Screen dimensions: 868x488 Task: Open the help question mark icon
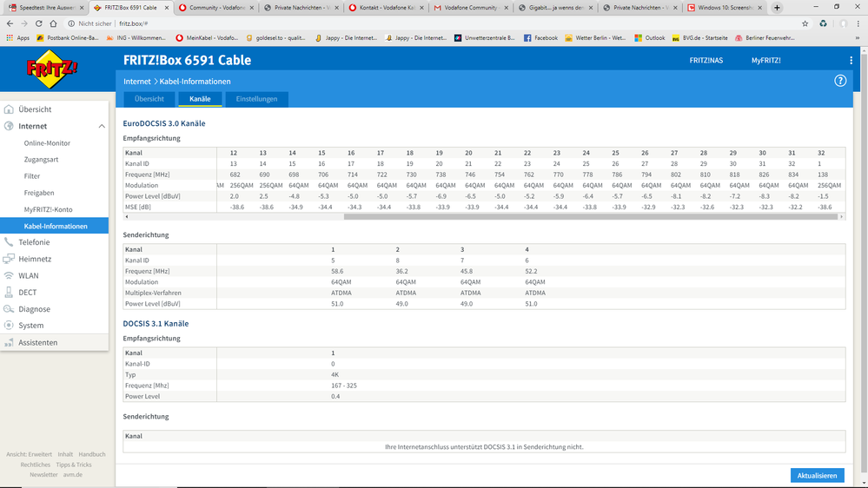(840, 81)
